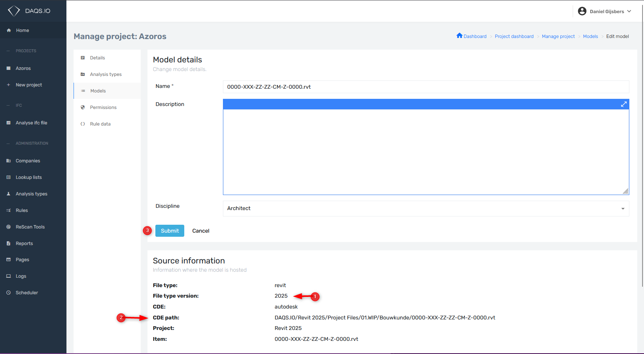644x354 pixels.
Task: Click the Permissions shield icon
Action: click(x=83, y=107)
